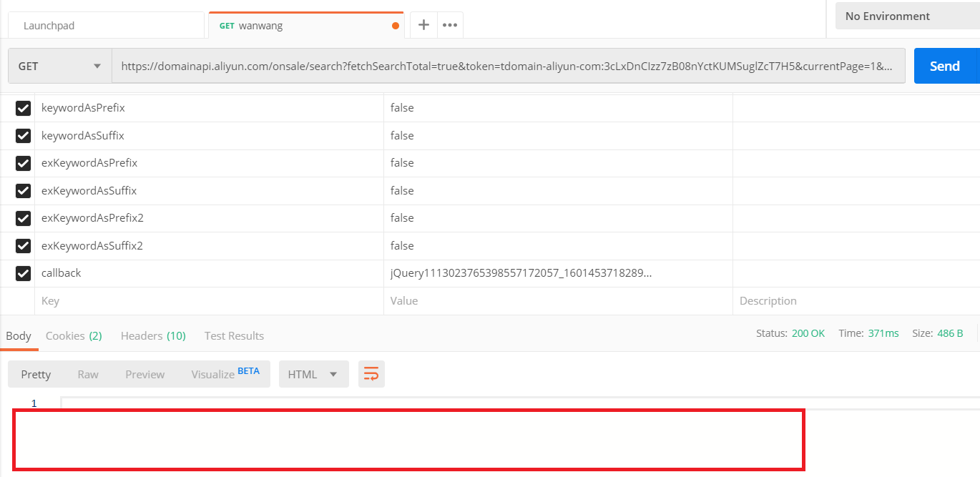The height and width of the screenshot is (477, 980).
Task: Click the empty Key placeholder cell
Action: click(209, 301)
